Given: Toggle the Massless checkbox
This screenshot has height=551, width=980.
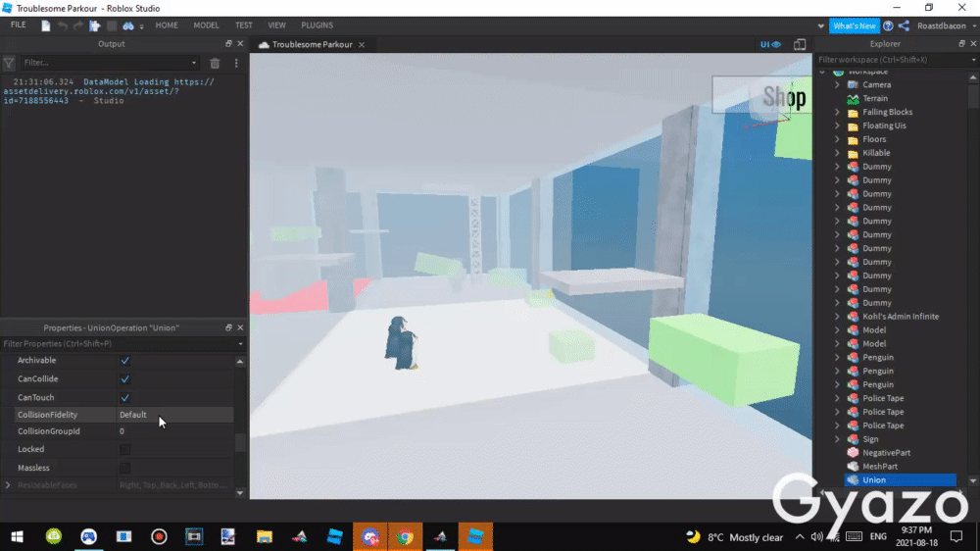Looking at the screenshot, I should [125, 468].
